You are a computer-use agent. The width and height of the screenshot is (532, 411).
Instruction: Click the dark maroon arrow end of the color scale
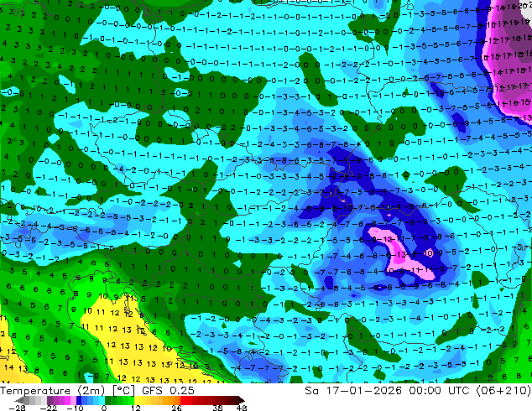click(x=241, y=400)
